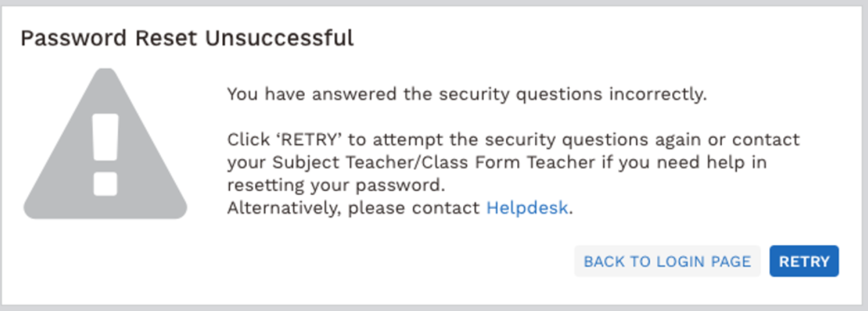
Task: Click the 'resetting your password.' text line
Action: click(337, 185)
